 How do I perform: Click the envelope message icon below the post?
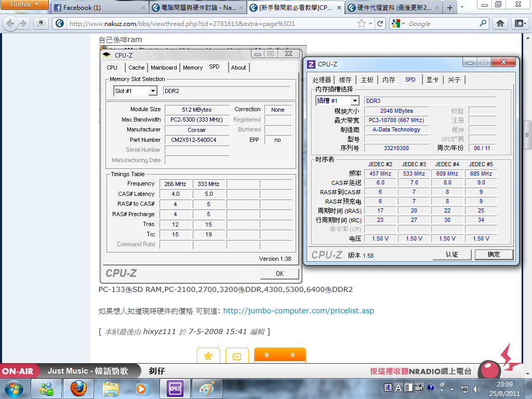237,356
